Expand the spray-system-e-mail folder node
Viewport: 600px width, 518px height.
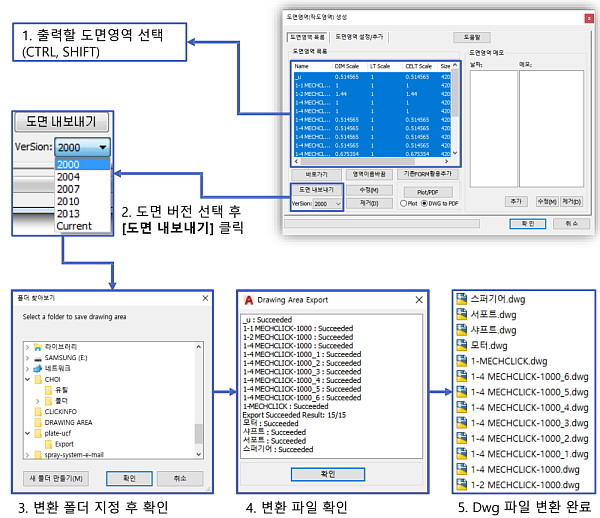click(x=27, y=455)
